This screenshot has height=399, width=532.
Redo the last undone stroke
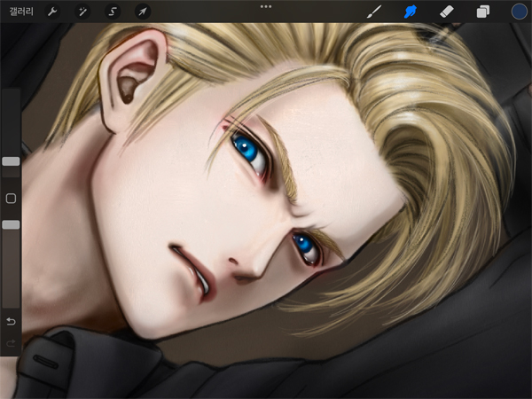[11, 343]
